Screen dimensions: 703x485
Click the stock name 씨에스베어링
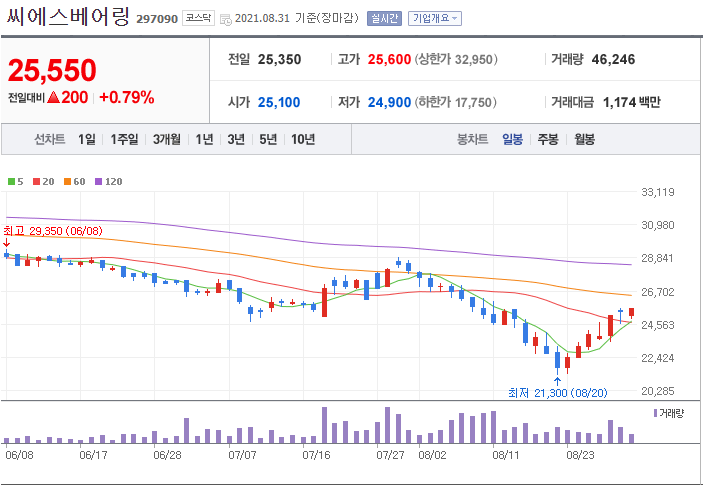[x=68, y=17]
